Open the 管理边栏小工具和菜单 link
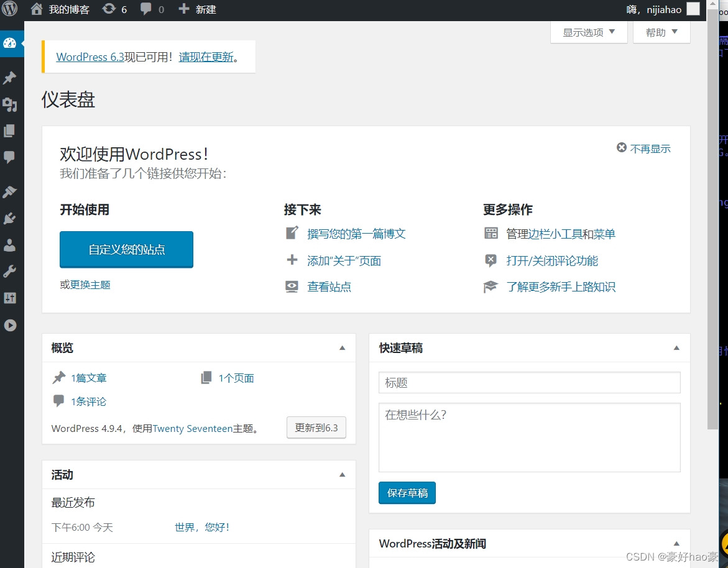Viewport: 728px width, 568px height. coord(561,234)
